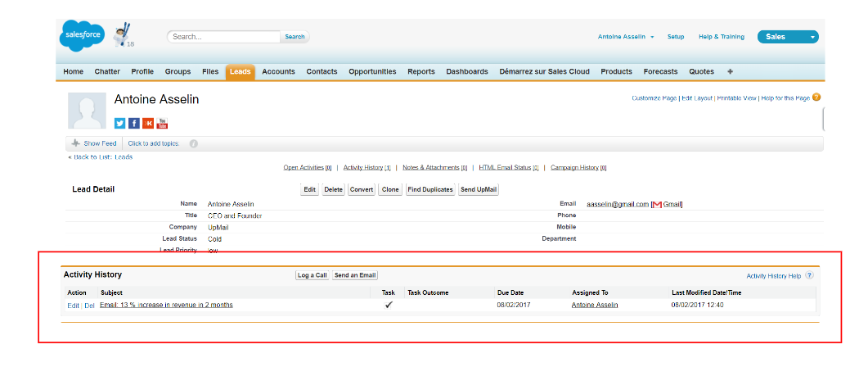
Task: Click the Edit Layout link
Action: click(x=697, y=98)
